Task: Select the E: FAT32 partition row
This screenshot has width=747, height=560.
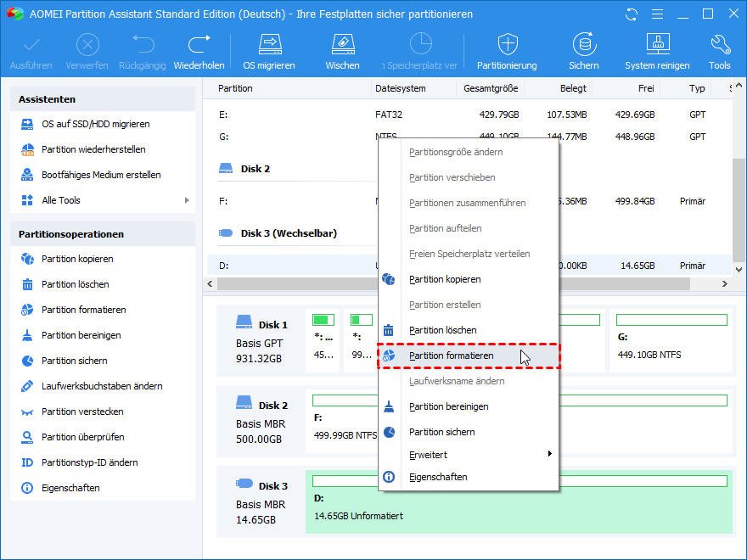Action: coord(469,115)
